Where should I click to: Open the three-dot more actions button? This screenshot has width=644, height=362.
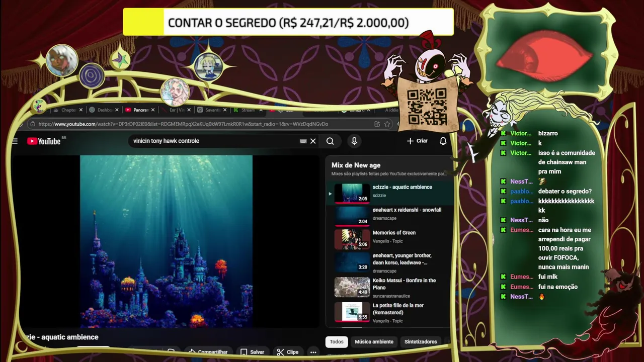tap(313, 352)
